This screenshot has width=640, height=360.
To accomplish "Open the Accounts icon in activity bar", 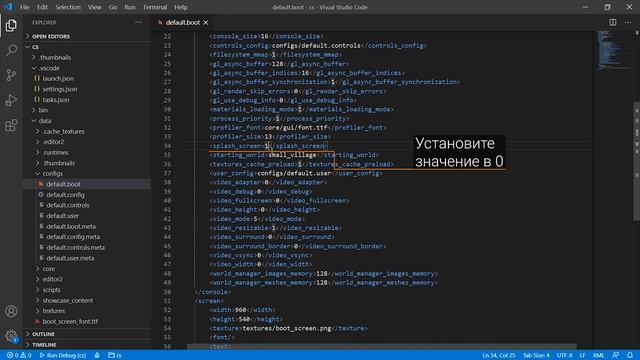I will coord(11,311).
